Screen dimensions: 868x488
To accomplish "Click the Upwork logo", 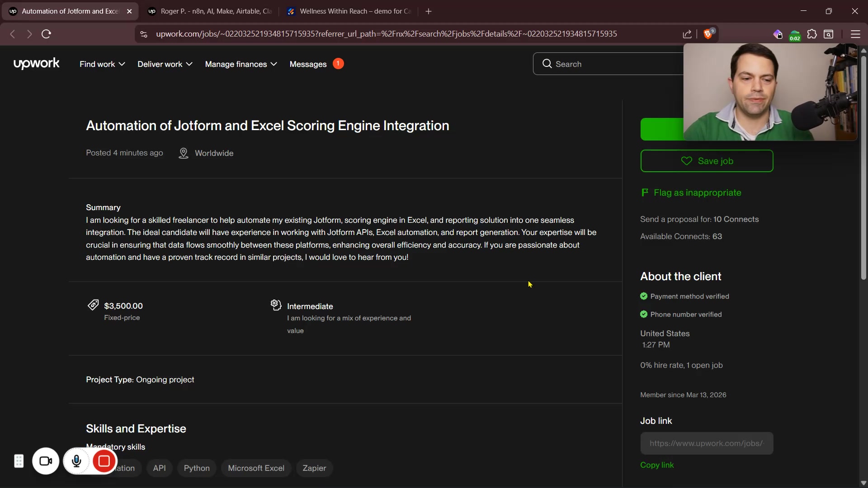I will point(36,64).
